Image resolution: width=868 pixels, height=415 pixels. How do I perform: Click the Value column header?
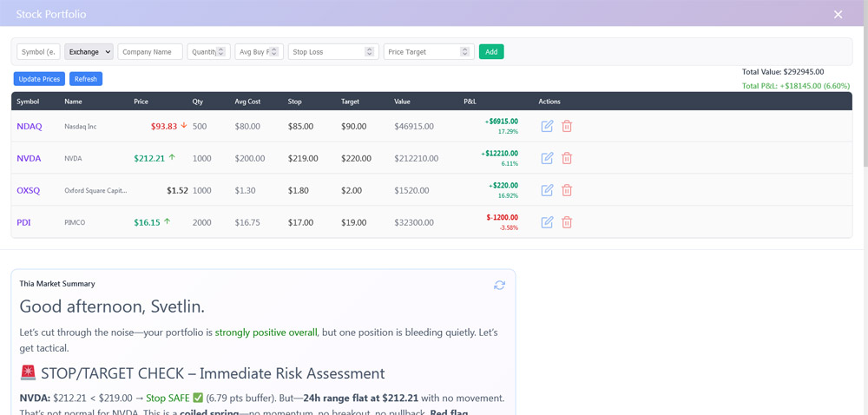click(x=403, y=102)
